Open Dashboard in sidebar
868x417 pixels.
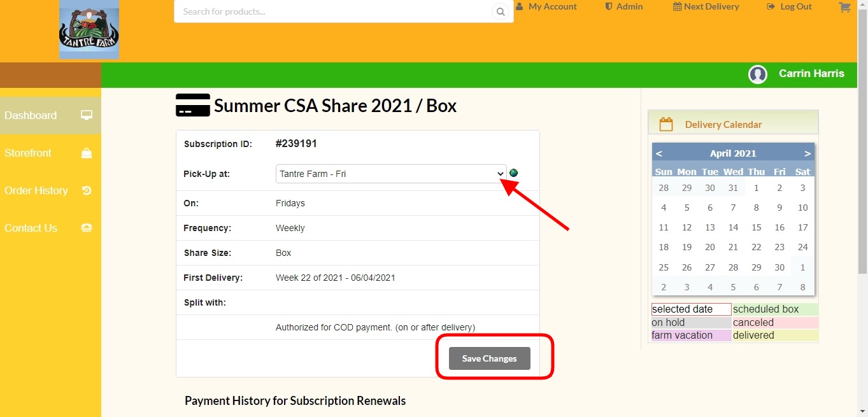[50, 115]
